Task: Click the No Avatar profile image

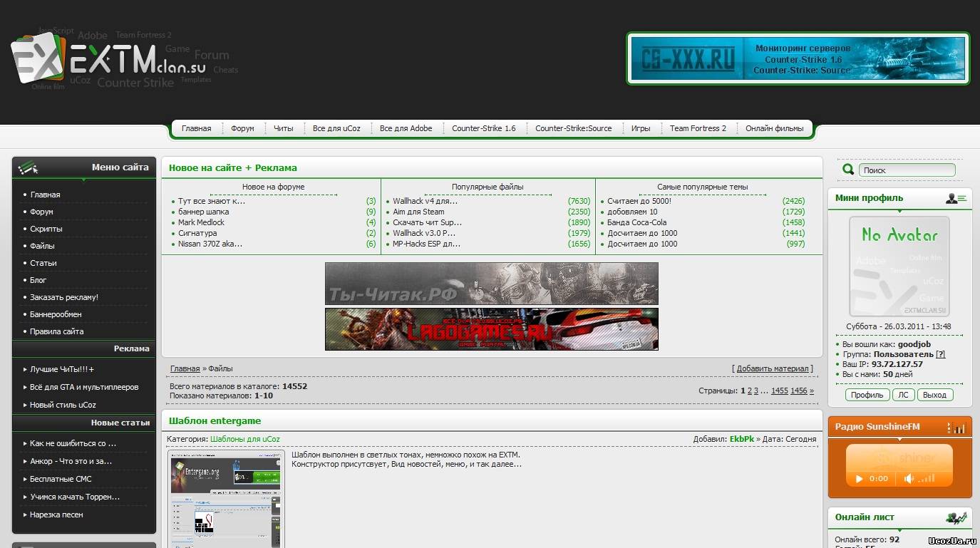Action: coord(899,267)
